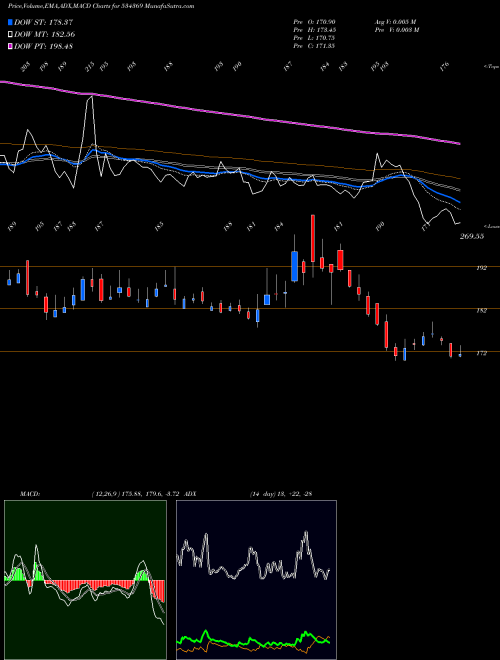The image size is (500, 660).
Task: Click the 'Pre L: 170.75' value
Action: (314, 38)
